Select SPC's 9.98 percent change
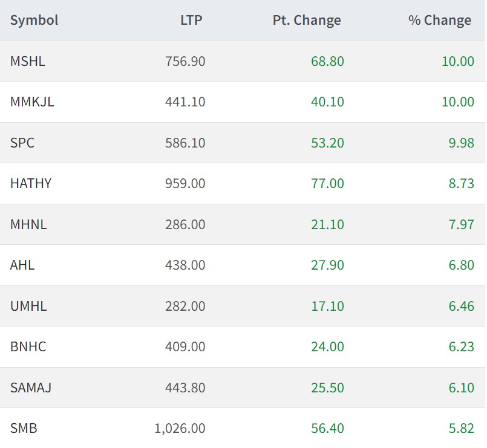Viewport: 487px width, 448px height. [461, 143]
